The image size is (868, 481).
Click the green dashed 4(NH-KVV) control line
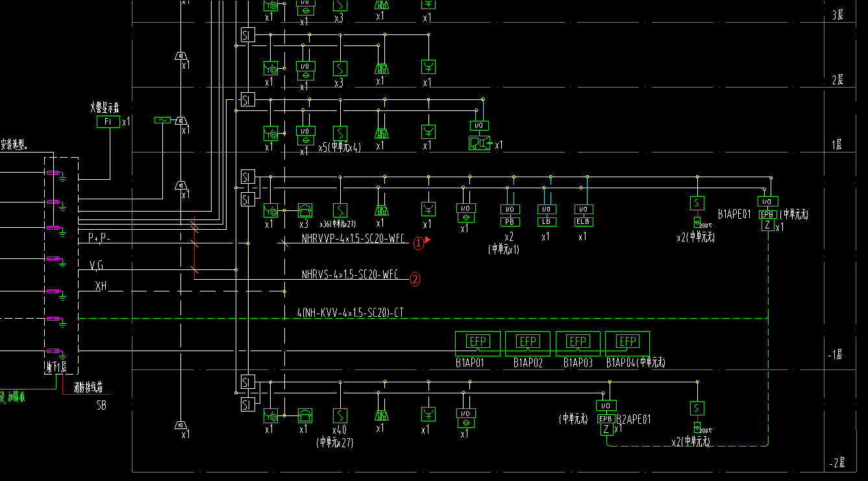(x=422, y=319)
